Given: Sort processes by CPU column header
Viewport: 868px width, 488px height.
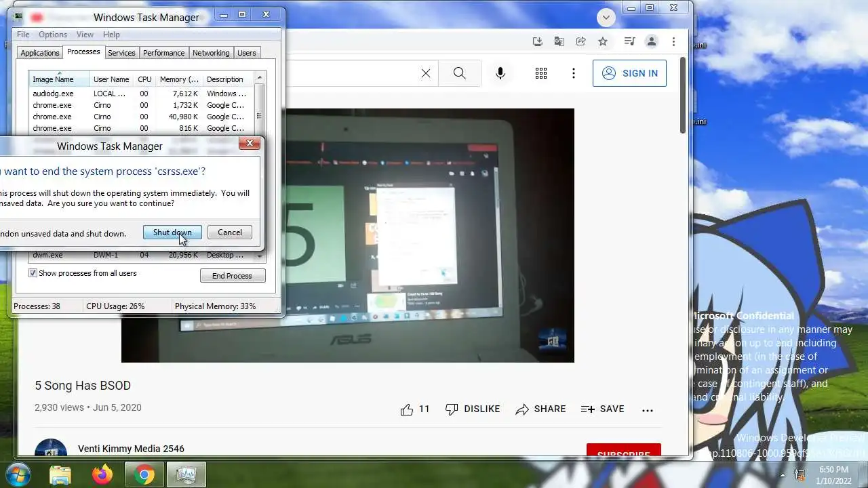Looking at the screenshot, I should click(x=144, y=79).
